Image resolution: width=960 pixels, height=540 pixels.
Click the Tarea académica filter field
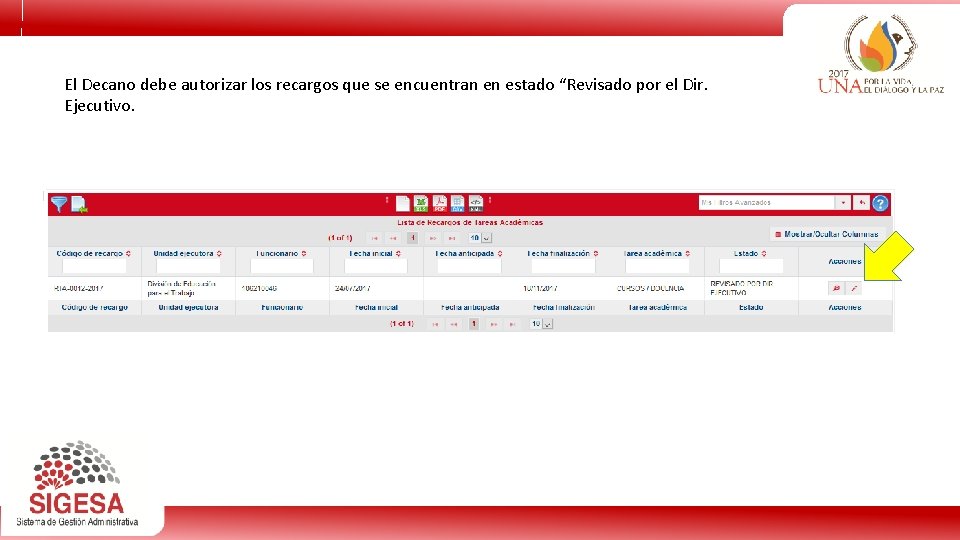(x=657, y=266)
